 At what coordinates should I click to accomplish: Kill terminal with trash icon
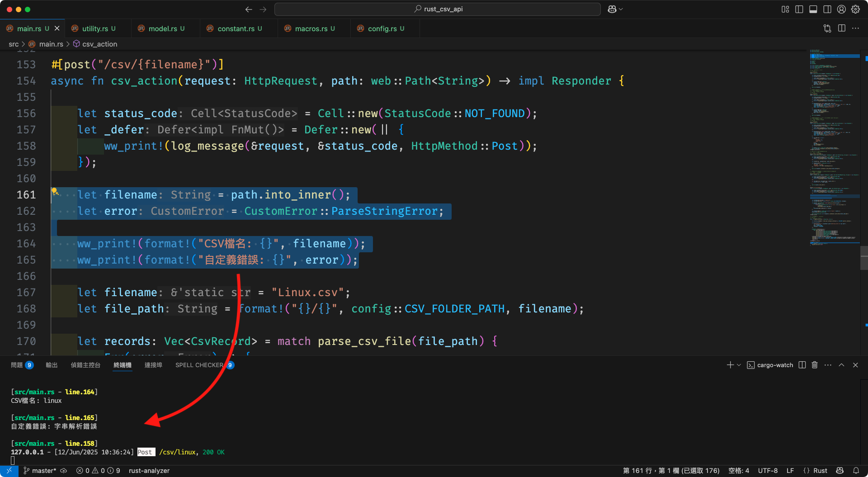pos(815,365)
